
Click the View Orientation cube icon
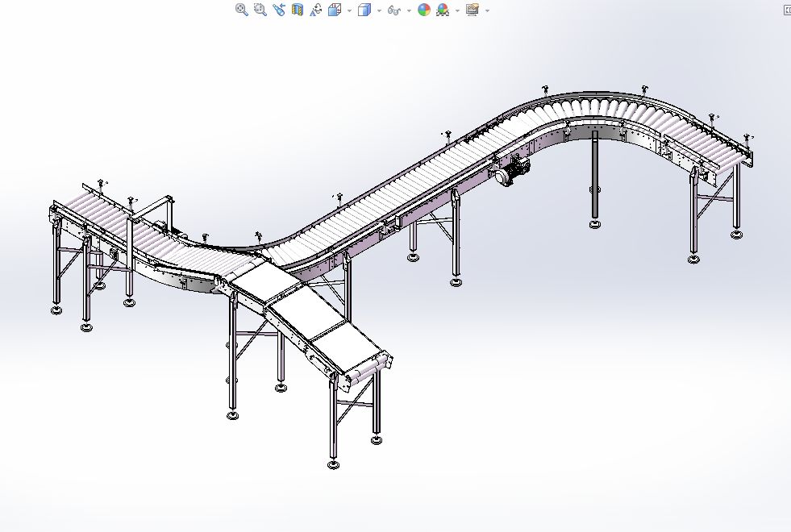point(335,10)
